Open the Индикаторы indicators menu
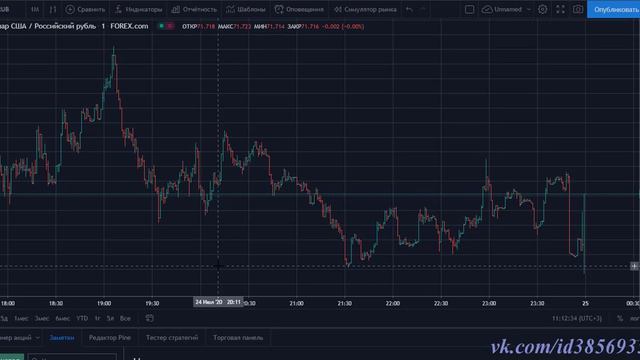Image resolution: width=640 pixels, height=360 pixels. point(138,9)
